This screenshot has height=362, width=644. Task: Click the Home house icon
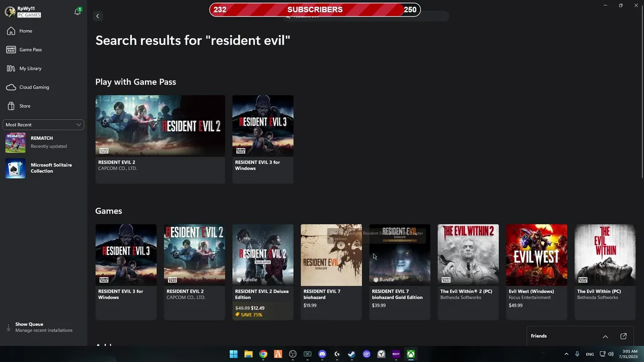tap(11, 31)
